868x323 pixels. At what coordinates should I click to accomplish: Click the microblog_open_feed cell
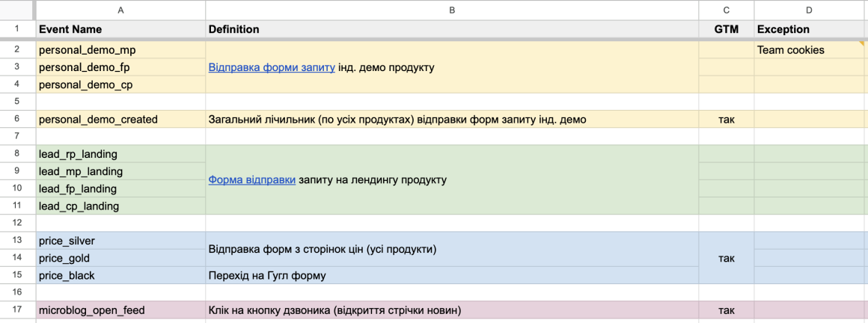(x=120, y=310)
